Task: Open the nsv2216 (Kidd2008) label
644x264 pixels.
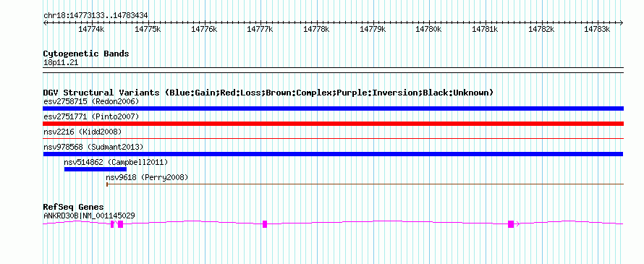Action: tap(82, 132)
